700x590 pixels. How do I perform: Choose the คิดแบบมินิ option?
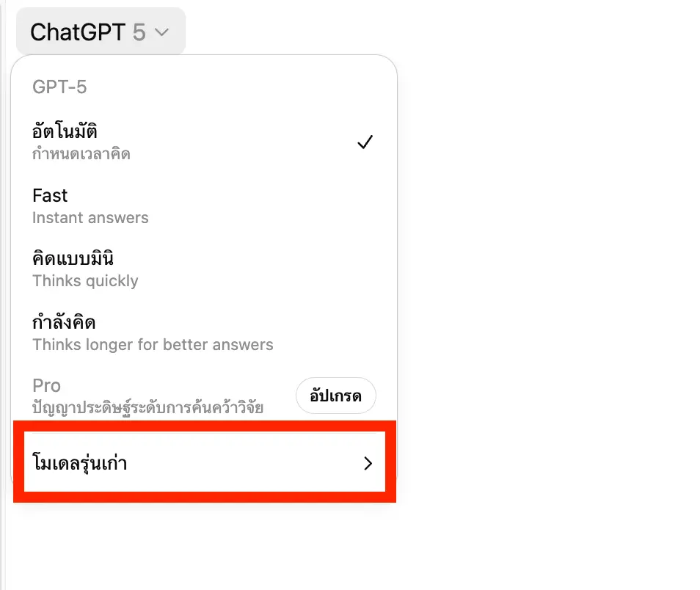(x=73, y=259)
